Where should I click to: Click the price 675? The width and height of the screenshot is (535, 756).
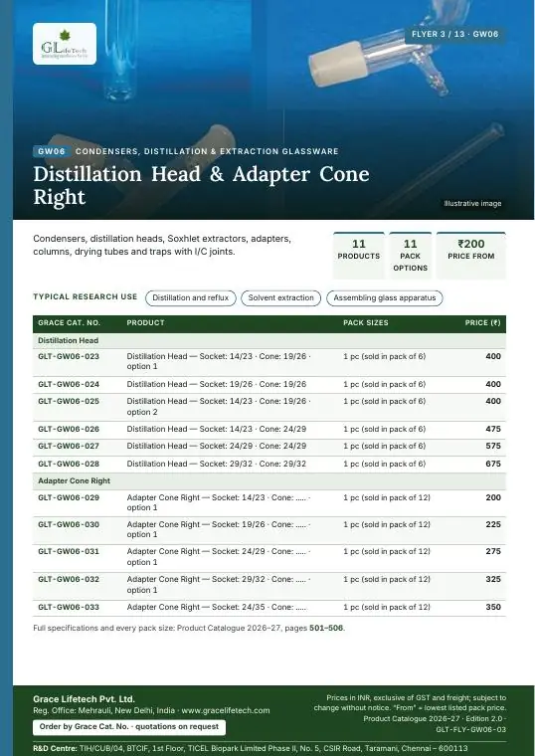493,464
